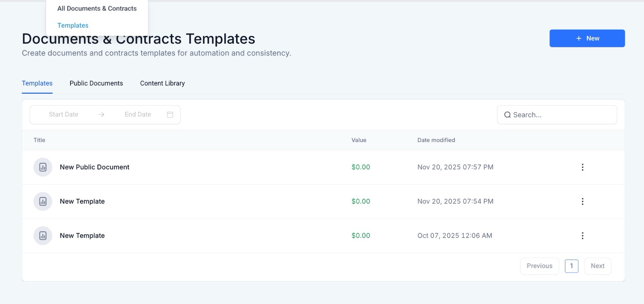The height and width of the screenshot is (304, 644).
Task: Click the Next pagination button
Action: (x=597, y=266)
